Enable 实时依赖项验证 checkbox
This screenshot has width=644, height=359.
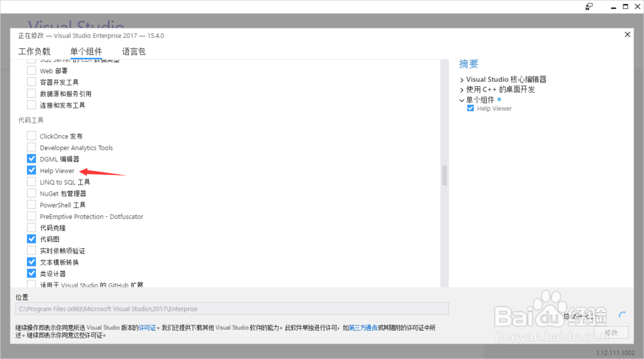tap(32, 250)
